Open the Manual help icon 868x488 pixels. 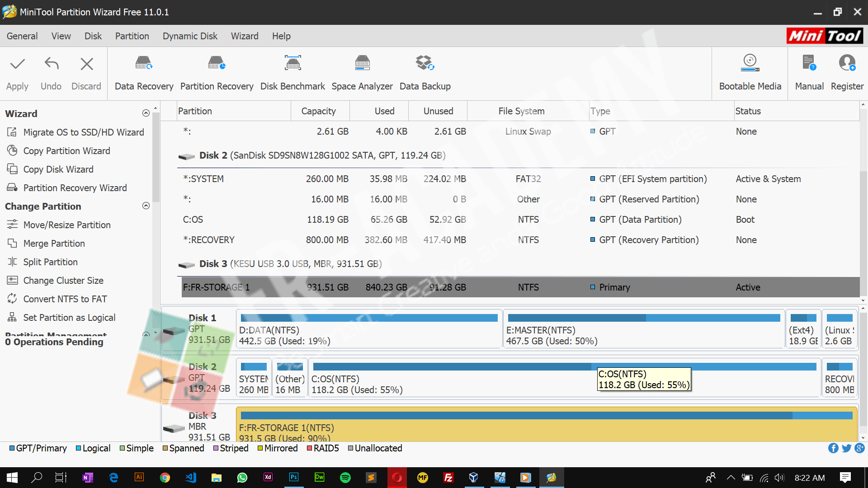click(x=809, y=63)
